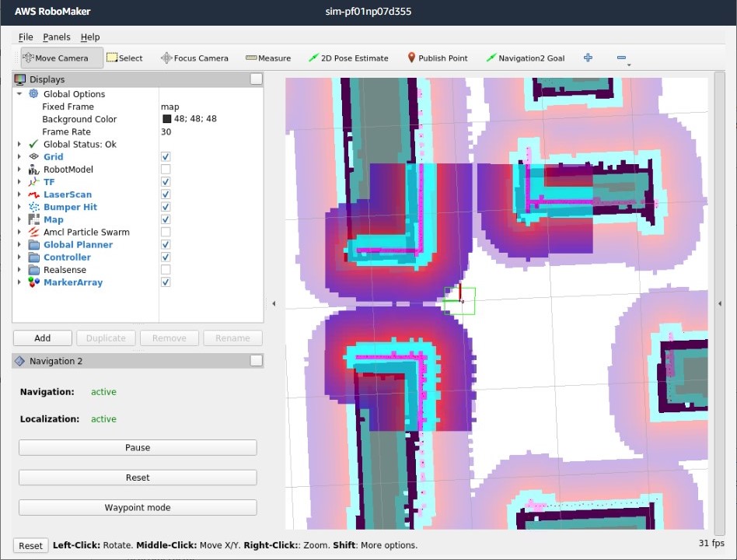Add a new tool with plus icon
Image resolution: width=737 pixels, height=560 pixels.
(x=588, y=58)
